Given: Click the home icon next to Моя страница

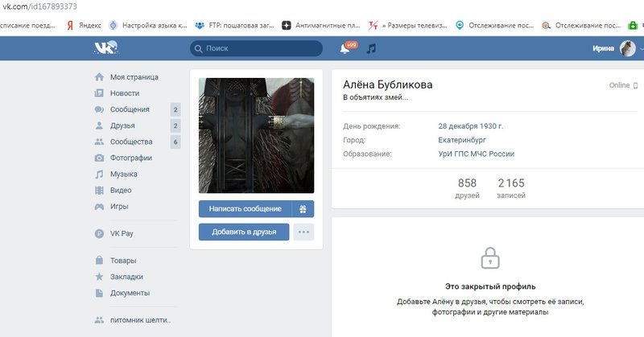Looking at the screenshot, I should tap(99, 76).
